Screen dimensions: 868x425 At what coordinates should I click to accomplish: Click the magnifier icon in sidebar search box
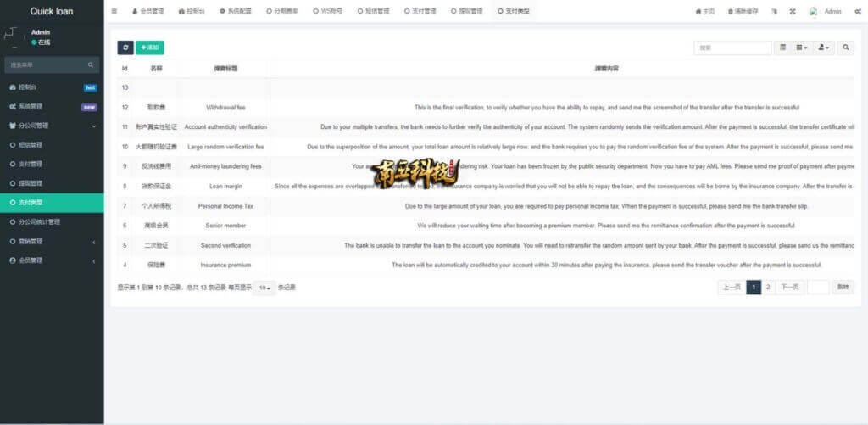(x=91, y=64)
